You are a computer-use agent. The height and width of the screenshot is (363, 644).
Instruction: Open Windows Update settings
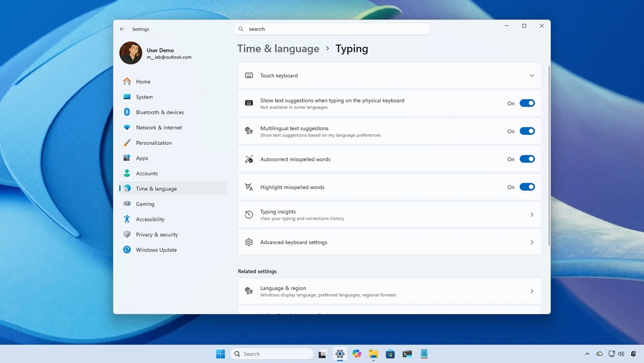tap(156, 250)
